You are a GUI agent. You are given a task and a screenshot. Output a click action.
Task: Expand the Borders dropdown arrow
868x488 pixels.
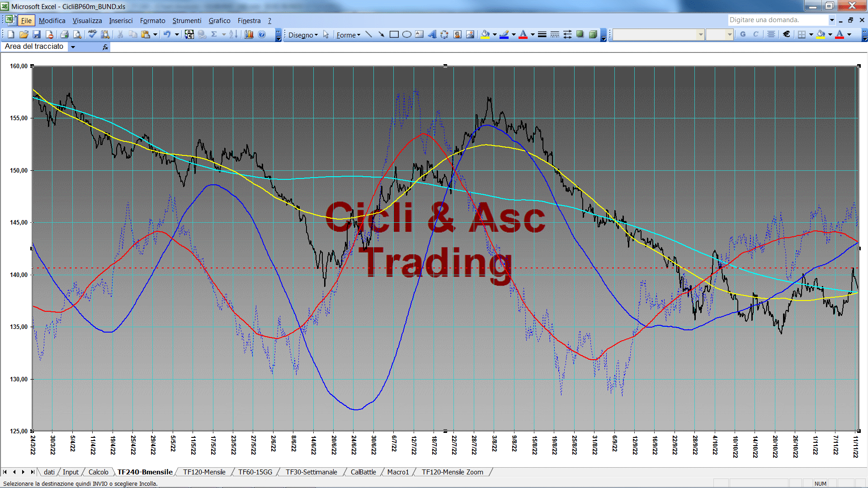coord(811,34)
